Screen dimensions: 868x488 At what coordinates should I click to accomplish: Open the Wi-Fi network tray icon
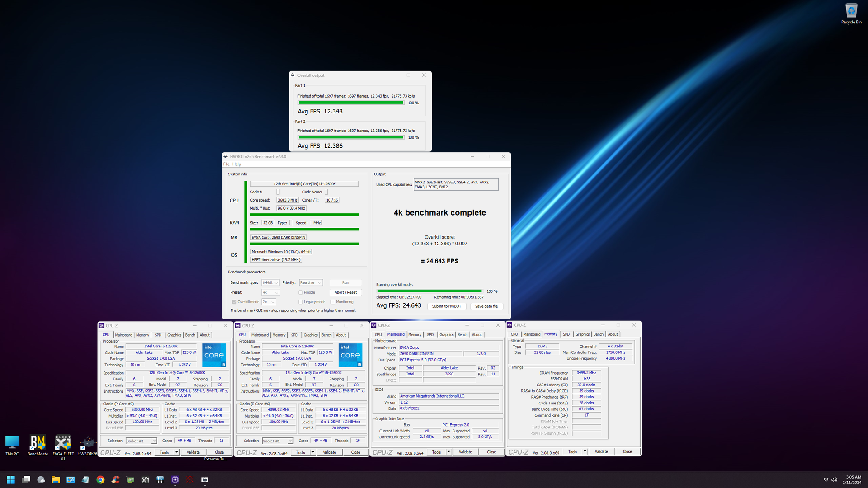click(826, 480)
